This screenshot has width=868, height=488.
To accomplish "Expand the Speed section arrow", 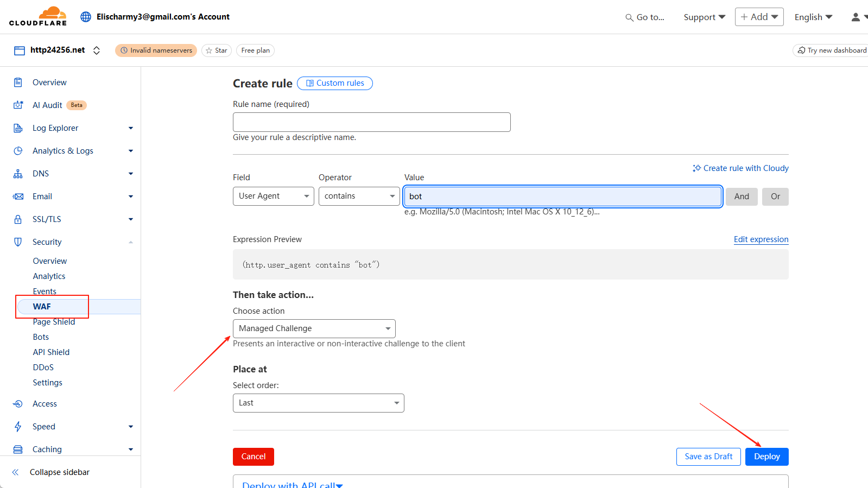I will 131,427.
